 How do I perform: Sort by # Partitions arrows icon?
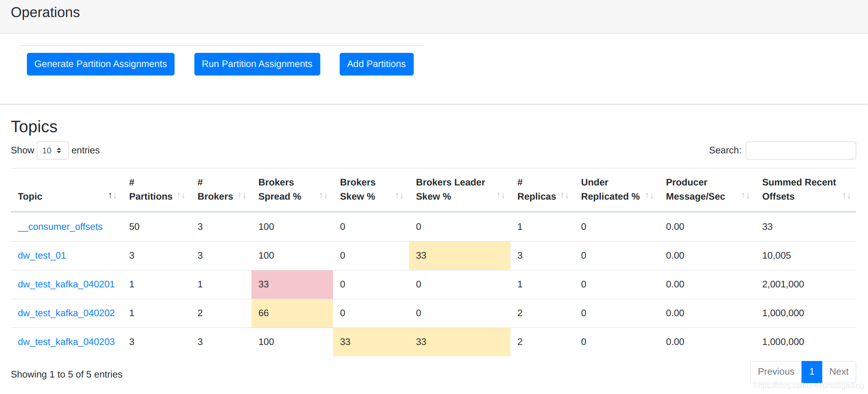pos(181,196)
